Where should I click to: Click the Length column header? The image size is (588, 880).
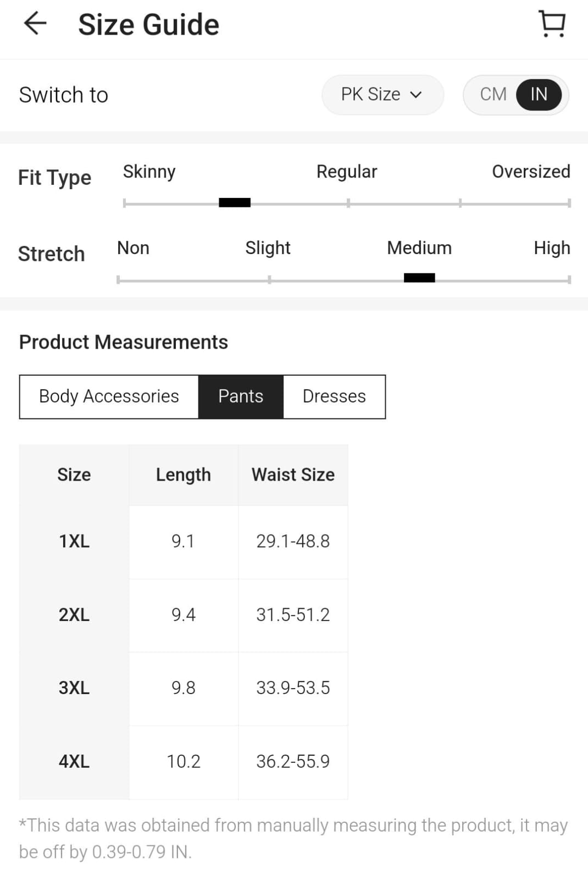click(184, 475)
